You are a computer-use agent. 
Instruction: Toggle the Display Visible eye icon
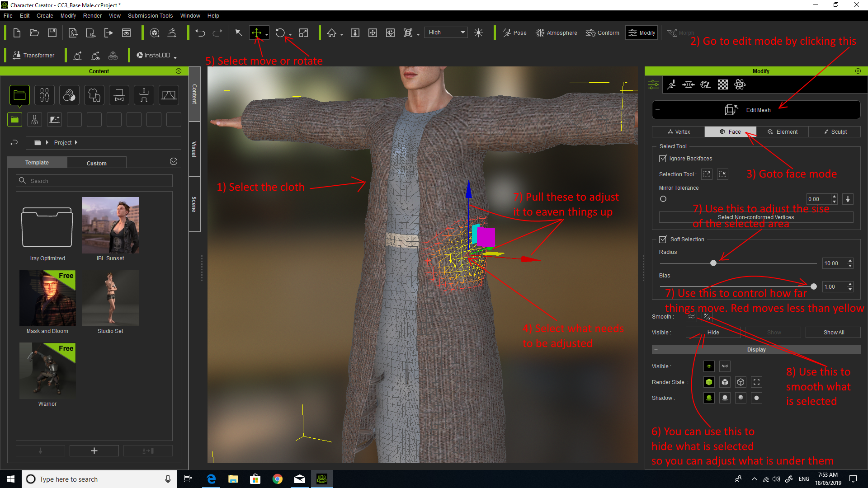[x=709, y=366]
